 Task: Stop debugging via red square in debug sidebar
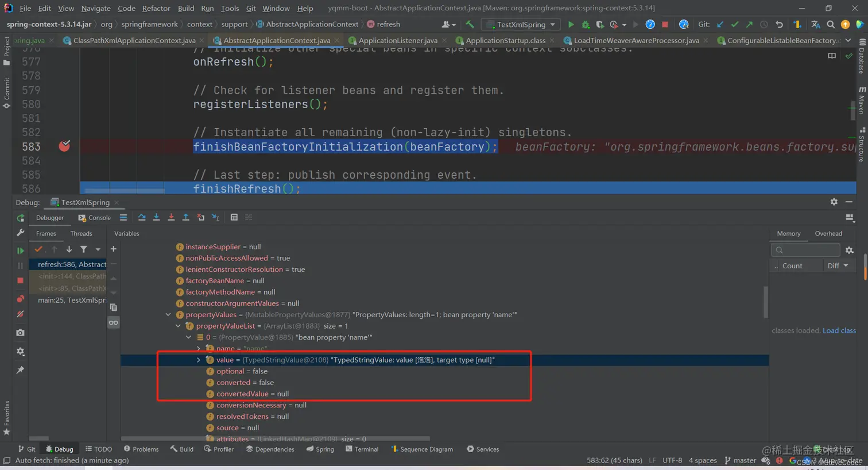[20, 280]
